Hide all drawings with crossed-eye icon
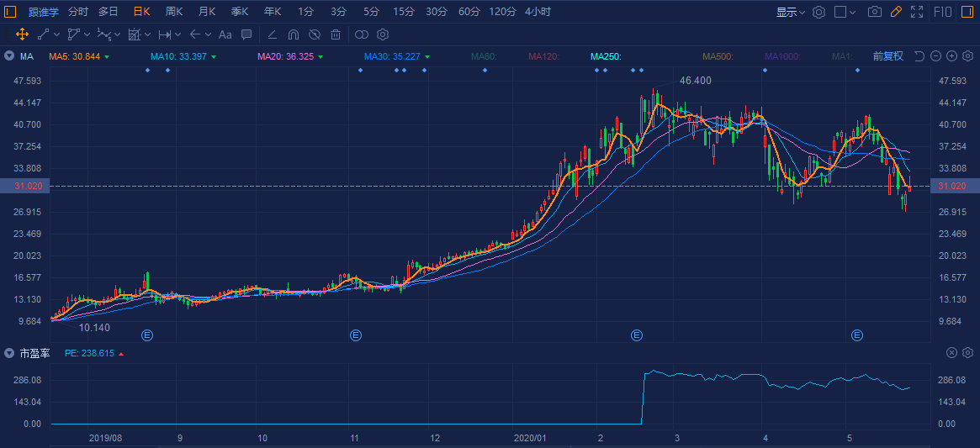 [x=315, y=34]
